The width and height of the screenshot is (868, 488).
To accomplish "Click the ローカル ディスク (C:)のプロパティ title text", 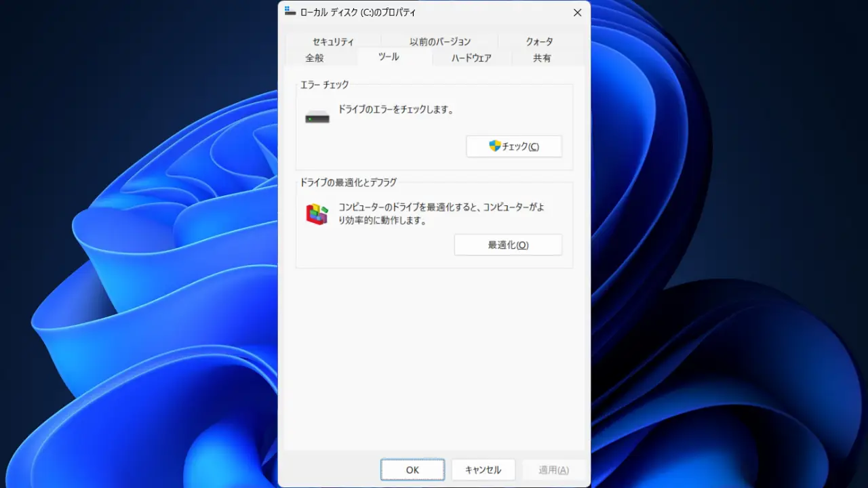I will click(x=358, y=12).
